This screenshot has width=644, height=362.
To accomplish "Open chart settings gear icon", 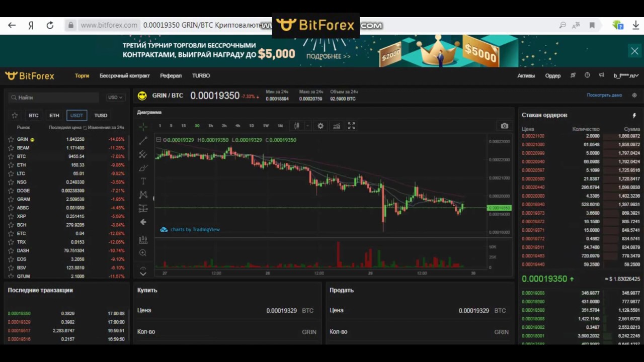I will click(x=320, y=126).
